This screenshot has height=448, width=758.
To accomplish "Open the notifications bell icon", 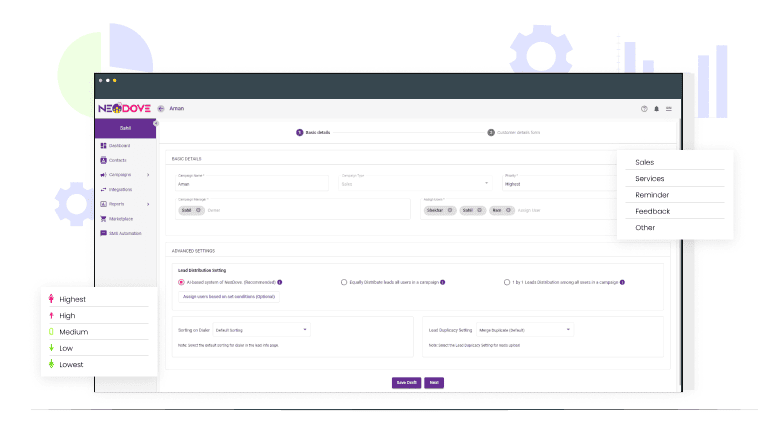I will click(x=657, y=108).
